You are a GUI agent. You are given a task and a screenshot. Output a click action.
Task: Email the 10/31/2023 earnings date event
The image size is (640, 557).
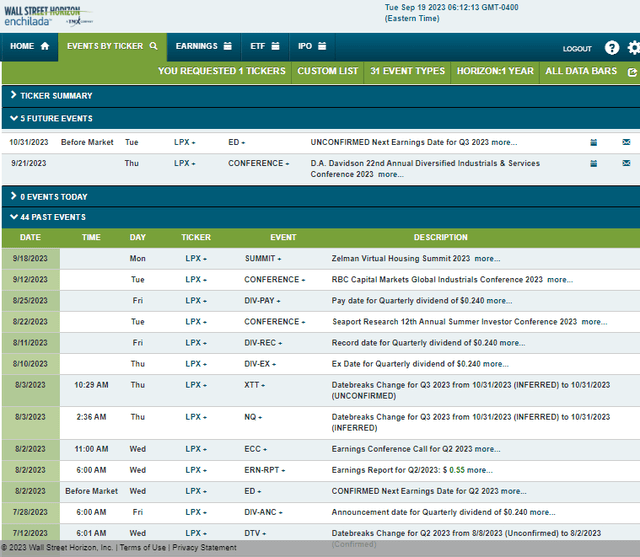pos(626,142)
